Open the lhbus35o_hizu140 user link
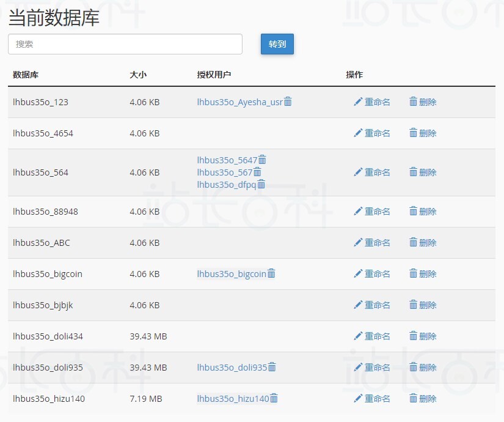504x422 pixels. click(x=232, y=398)
